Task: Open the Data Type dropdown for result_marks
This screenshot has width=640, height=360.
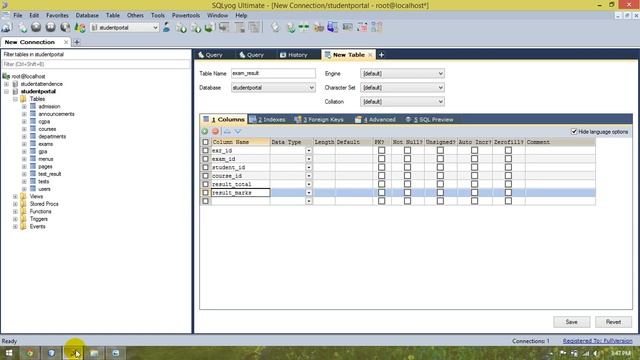Action: (309, 193)
